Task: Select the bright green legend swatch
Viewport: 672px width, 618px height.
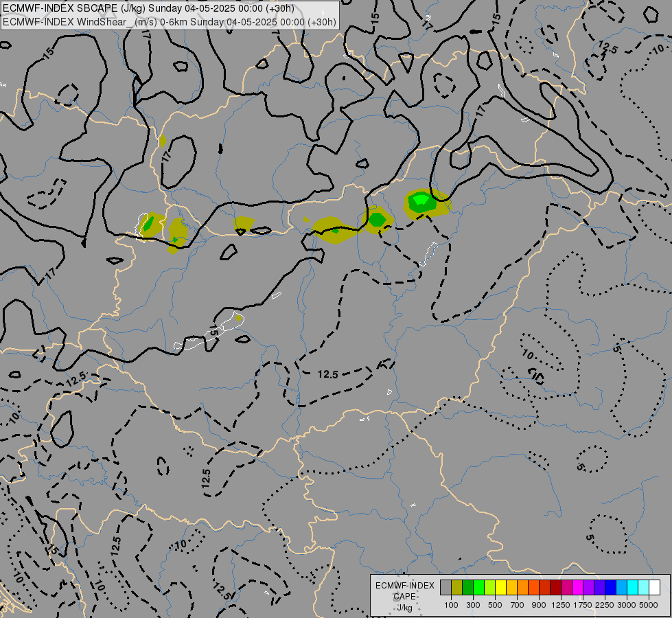Action: [x=478, y=588]
